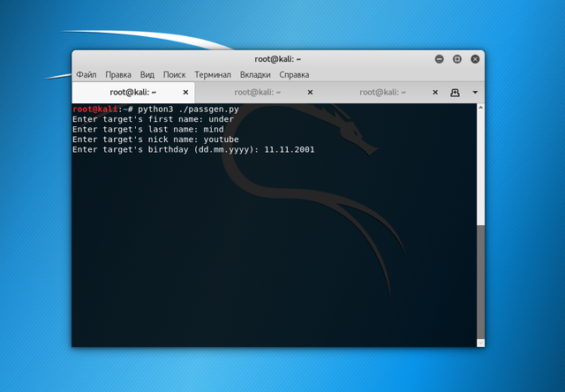The image size is (565, 392).
Task: Open the Вкладки menu
Action: pos(255,74)
